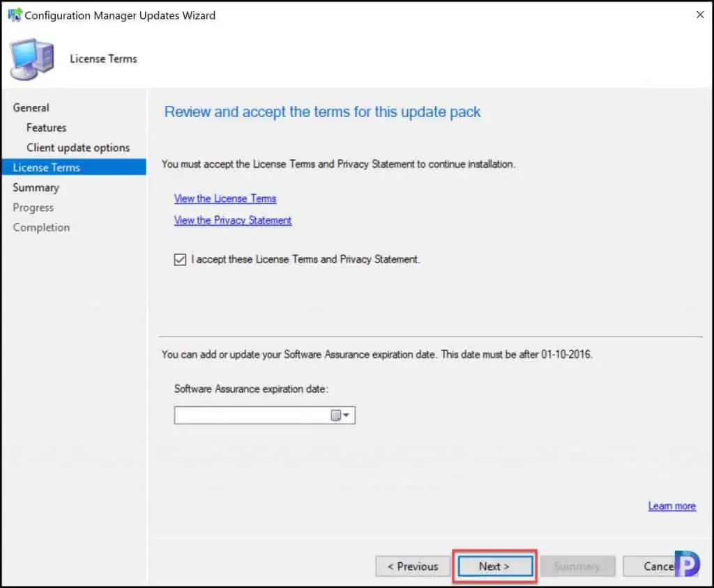
Task: Open the calendar dropdown for expiration date
Action: 340,415
